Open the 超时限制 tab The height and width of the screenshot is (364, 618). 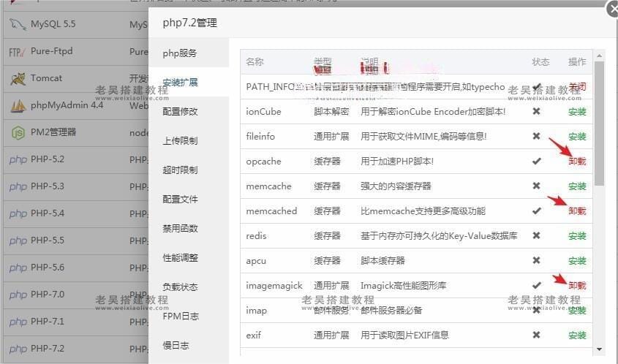(189, 170)
